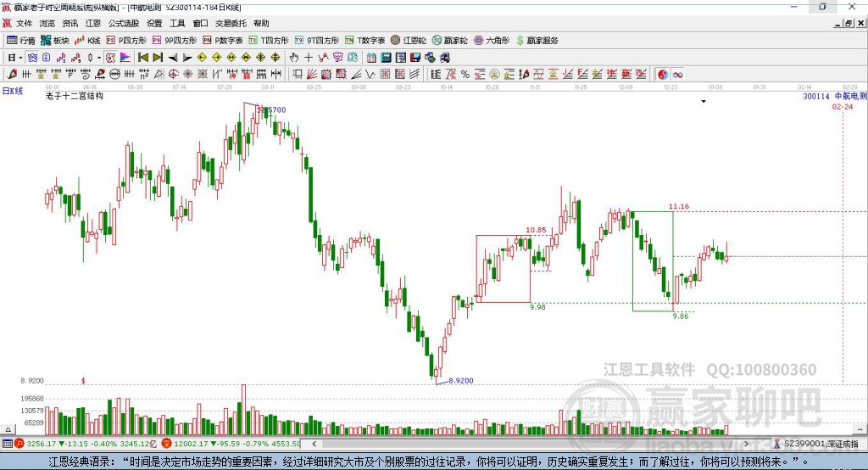The width and height of the screenshot is (868, 470).
Task: Click the 8.9200 low price label
Action: pyautogui.click(x=460, y=381)
